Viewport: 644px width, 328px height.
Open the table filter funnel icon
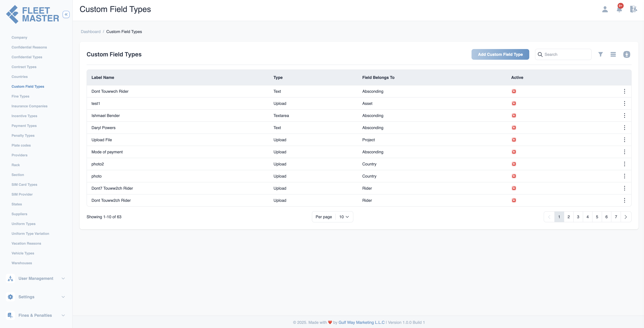click(601, 54)
